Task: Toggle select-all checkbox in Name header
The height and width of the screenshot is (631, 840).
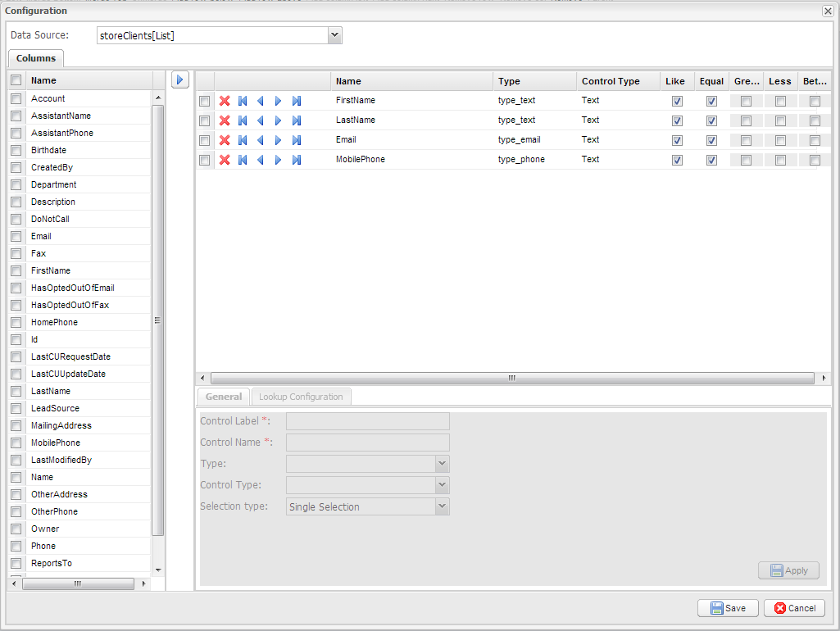Action: point(16,80)
